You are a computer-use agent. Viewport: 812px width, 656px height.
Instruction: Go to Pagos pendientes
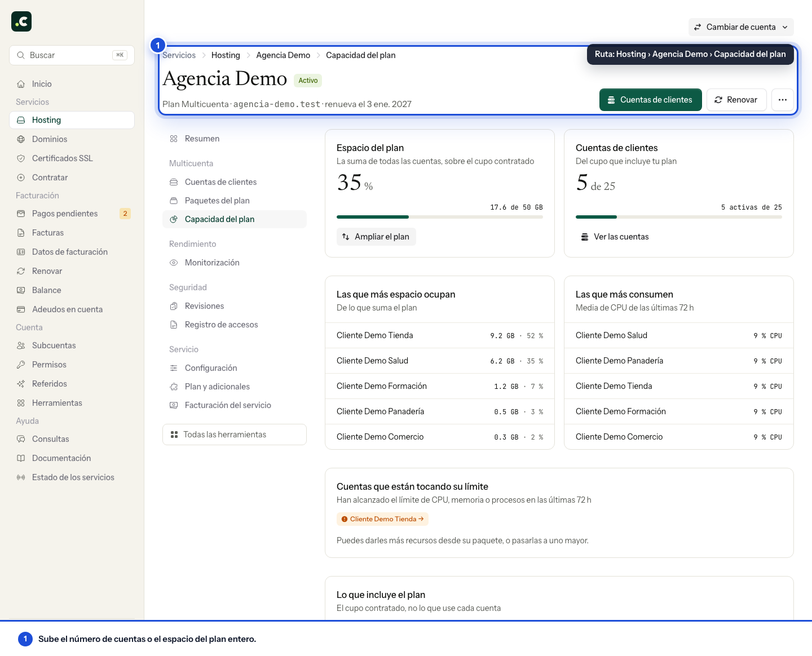(x=72, y=214)
